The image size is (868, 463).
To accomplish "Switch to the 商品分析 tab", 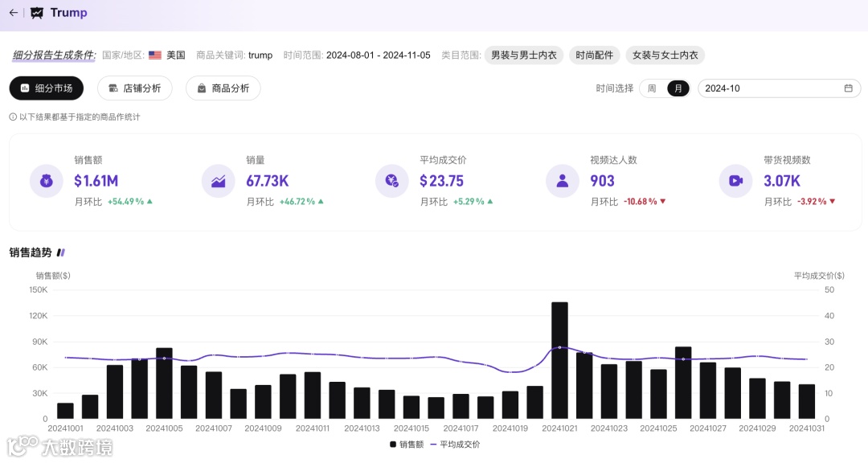I will pos(223,88).
